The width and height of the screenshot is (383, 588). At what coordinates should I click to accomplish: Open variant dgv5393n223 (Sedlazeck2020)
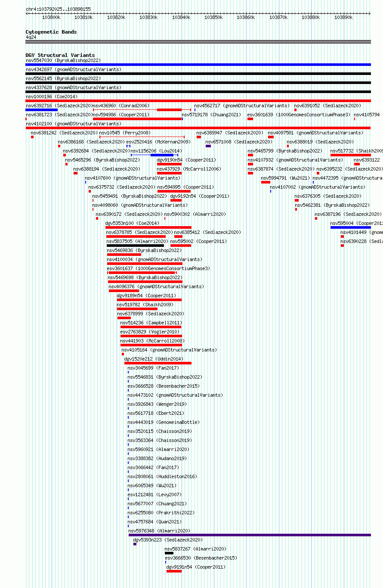coord(168,540)
